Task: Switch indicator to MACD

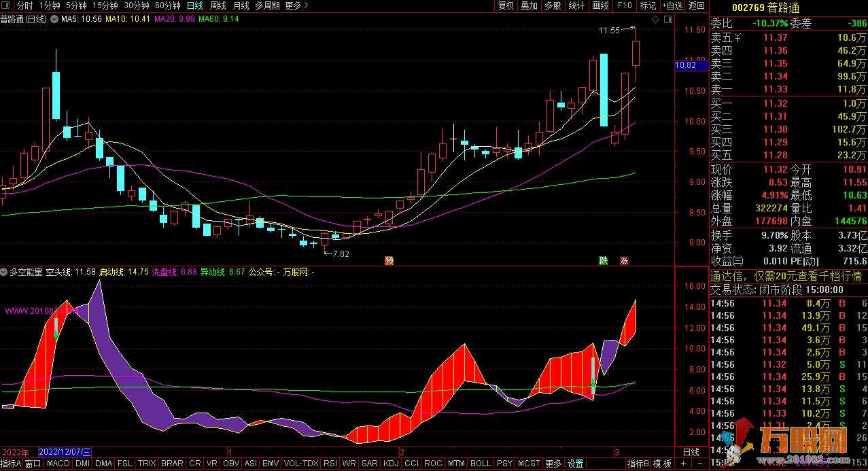Action: tap(58, 464)
